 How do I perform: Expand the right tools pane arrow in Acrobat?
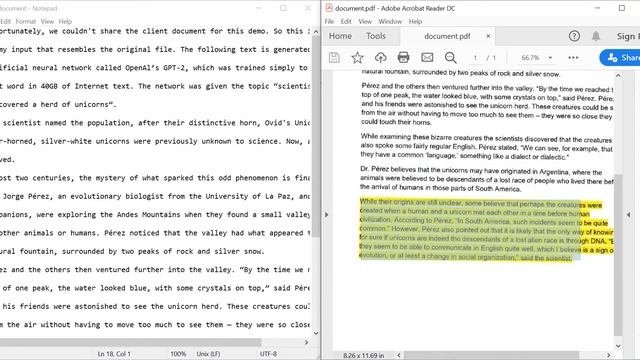tap(629, 214)
